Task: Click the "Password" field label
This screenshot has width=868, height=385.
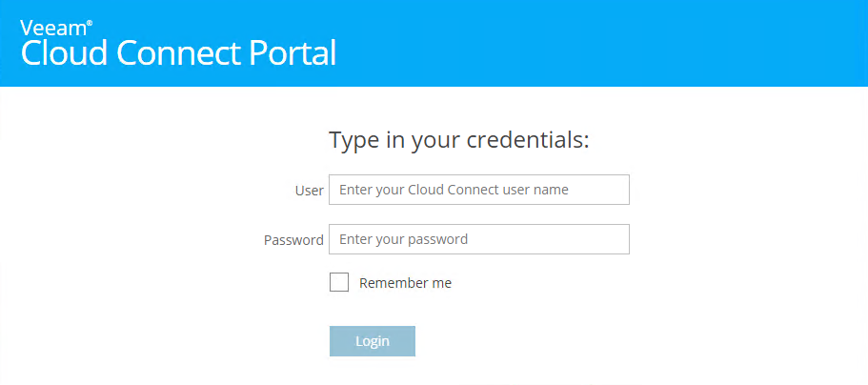Action: coord(293,240)
